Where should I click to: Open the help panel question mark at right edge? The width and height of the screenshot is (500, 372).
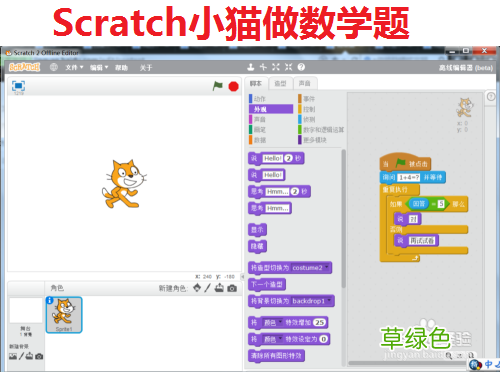coord(491,97)
